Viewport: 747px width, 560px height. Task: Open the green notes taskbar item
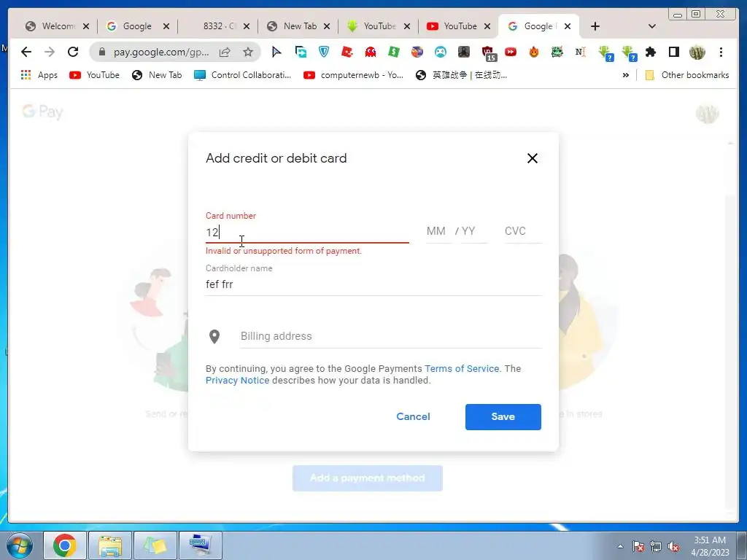[156, 545]
